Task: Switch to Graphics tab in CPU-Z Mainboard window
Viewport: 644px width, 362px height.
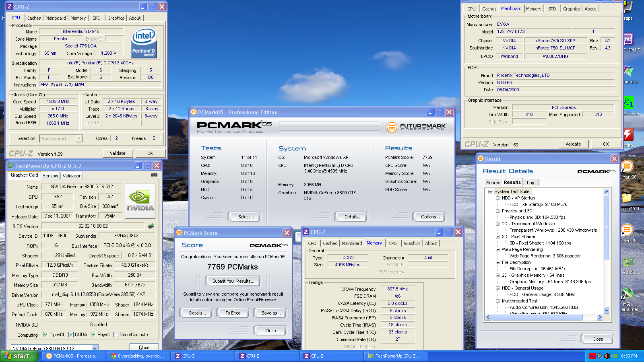Action: [x=572, y=9]
